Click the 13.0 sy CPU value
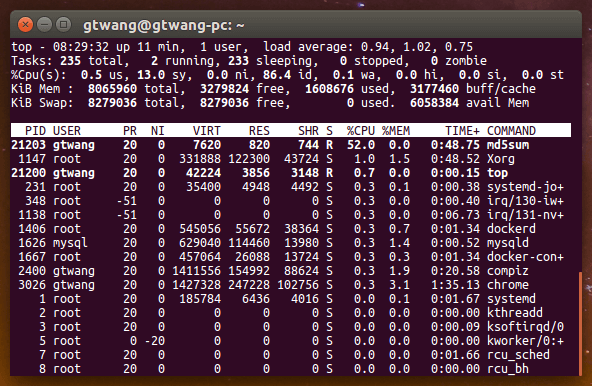Screen dimensions: 592x386 coord(151,75)
